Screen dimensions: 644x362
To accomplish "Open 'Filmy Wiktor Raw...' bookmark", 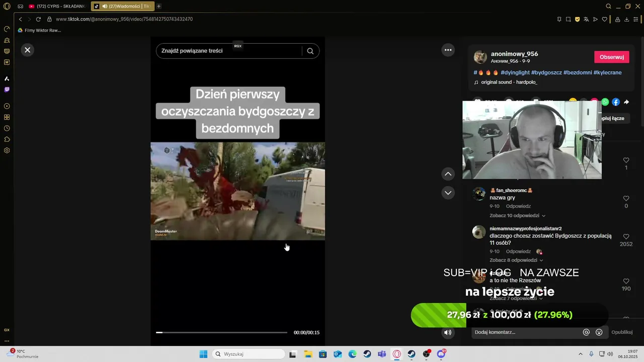I will pos(40,30).
